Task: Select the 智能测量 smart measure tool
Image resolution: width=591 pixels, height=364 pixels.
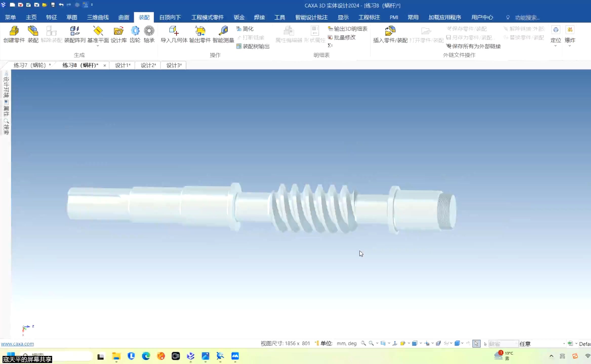Action: (x=223, y=31)
